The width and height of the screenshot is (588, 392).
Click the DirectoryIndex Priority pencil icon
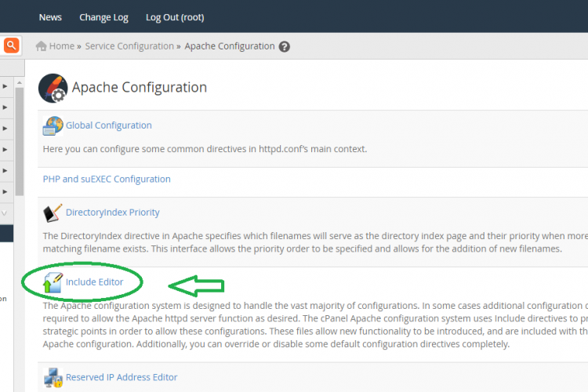tap(53, 212)
